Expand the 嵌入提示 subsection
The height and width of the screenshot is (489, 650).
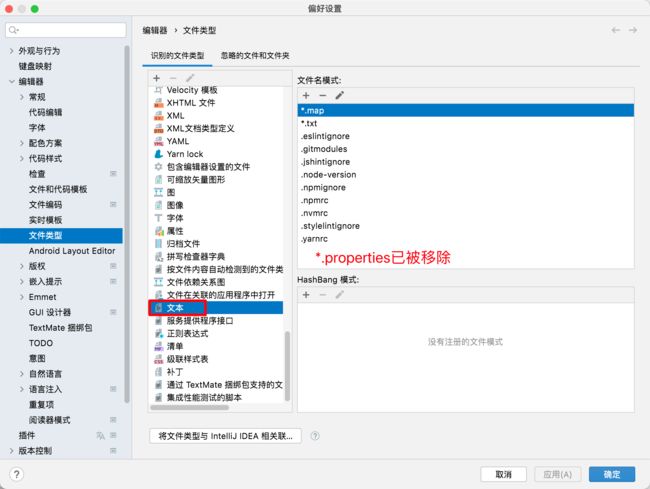(22, 281)
